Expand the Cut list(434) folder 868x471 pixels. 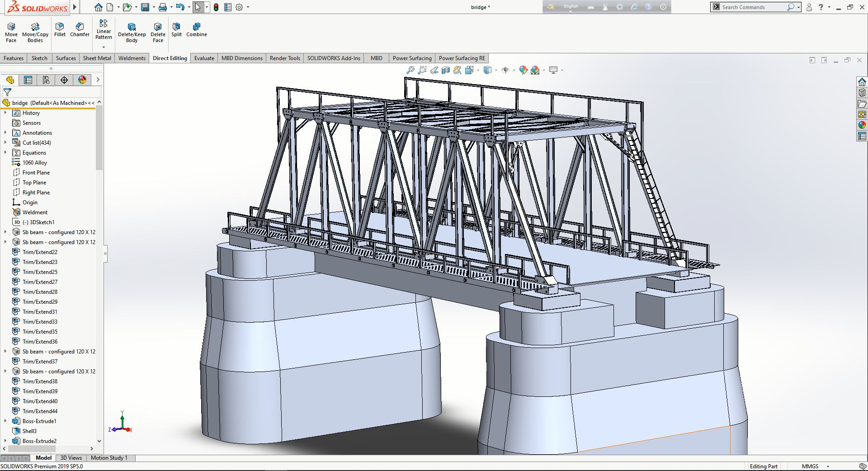5,143
